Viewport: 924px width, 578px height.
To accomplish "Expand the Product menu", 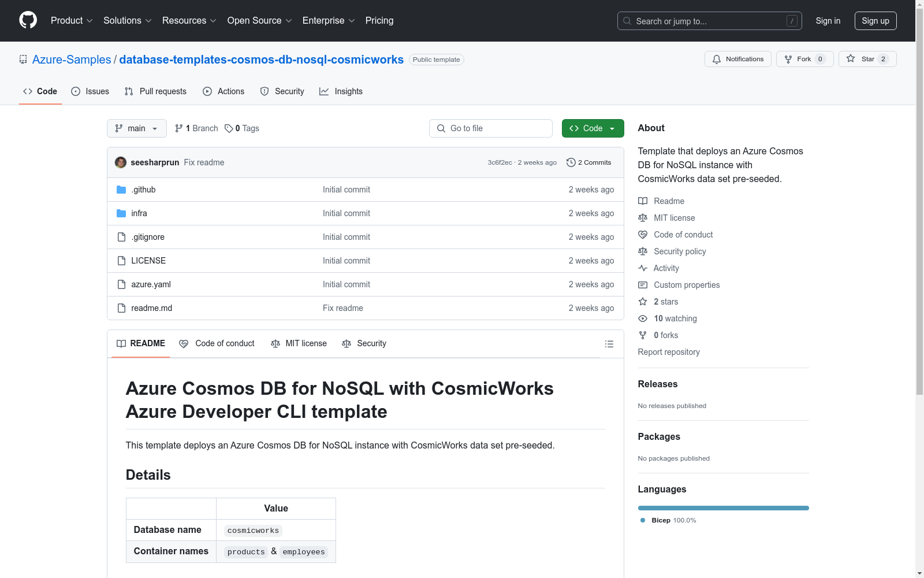I will click(72, 21).
